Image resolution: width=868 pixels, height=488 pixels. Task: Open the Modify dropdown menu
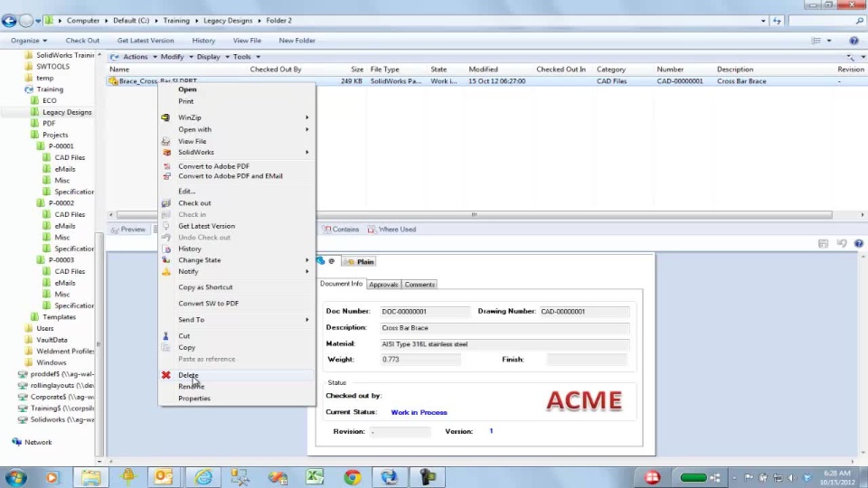(x=176, y=57)
